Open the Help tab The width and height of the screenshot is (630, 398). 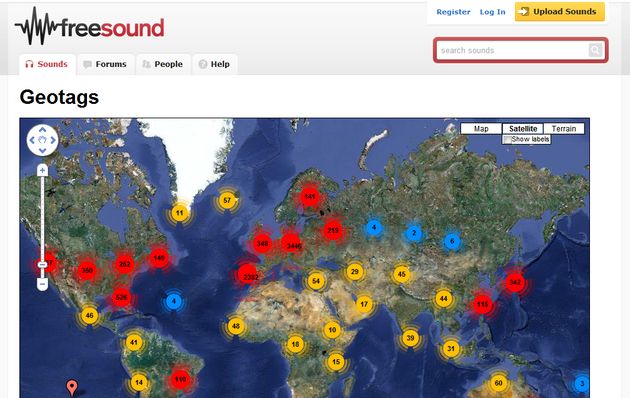pos(215,64)
